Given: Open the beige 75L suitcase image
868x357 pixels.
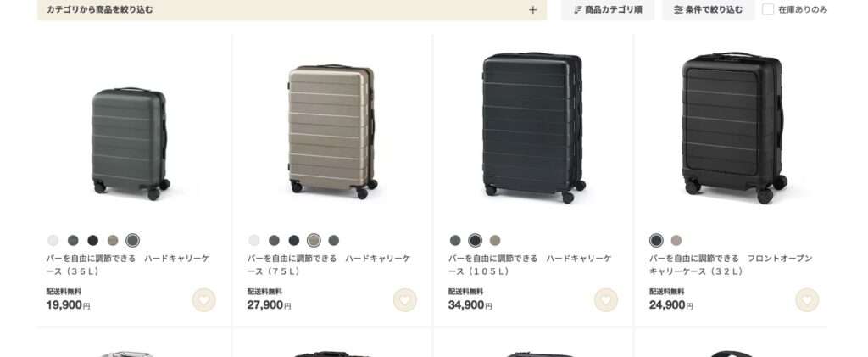Looking at the screenshot, I should (x=332, y=131).
